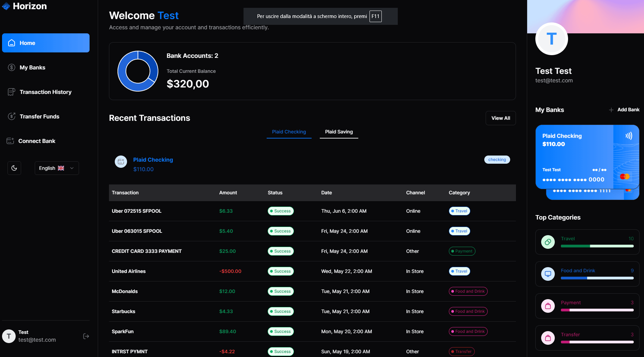
Task: Click the Food and Drink category icon
Action: click(x=548, y=274)
